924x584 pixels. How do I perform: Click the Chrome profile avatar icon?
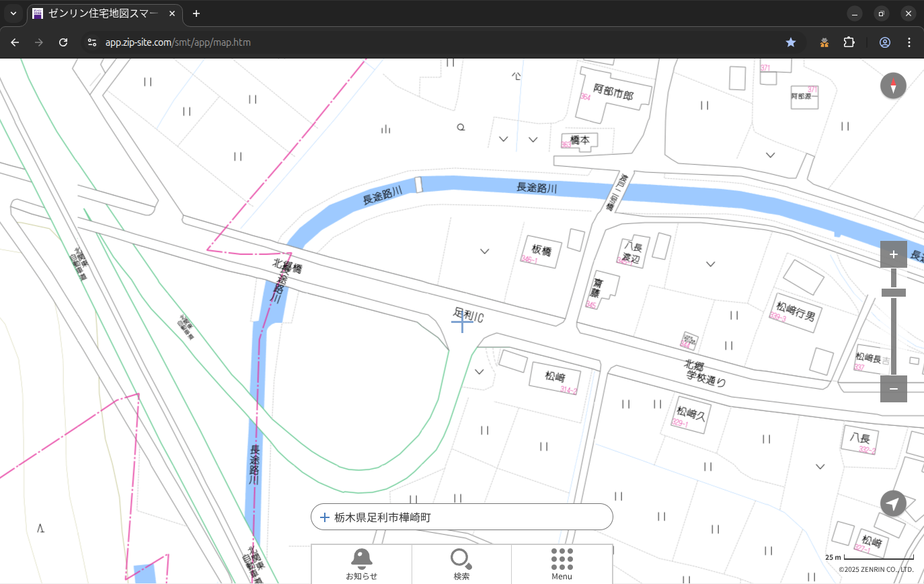click(884, 42)
